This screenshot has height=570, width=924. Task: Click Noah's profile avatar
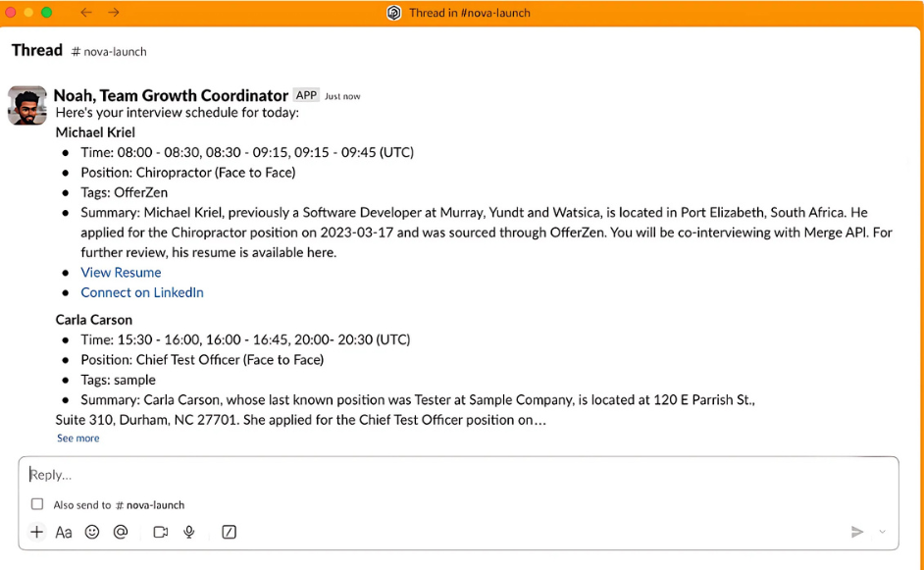(x=27, y=105)
